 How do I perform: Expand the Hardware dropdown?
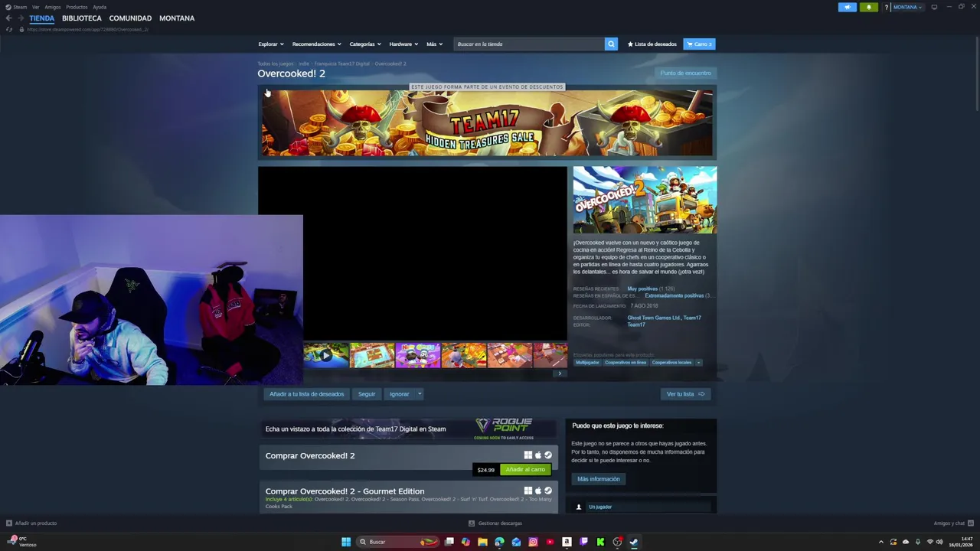click(403, 44)
